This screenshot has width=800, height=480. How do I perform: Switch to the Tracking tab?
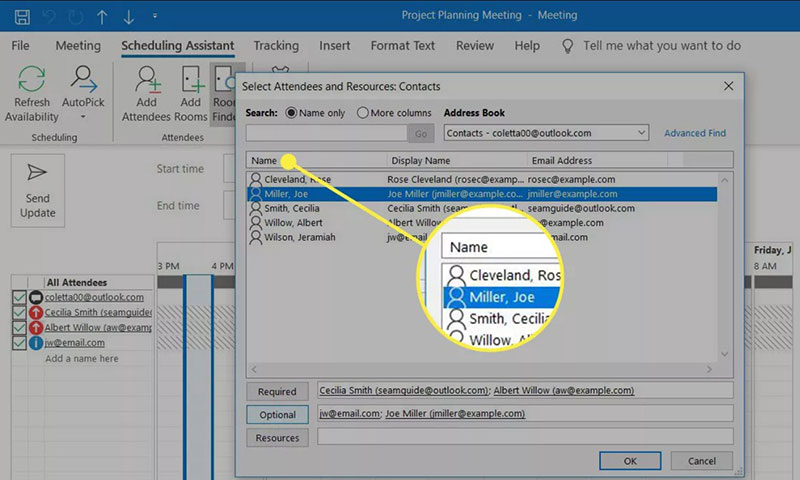click(x=276, y=46)
